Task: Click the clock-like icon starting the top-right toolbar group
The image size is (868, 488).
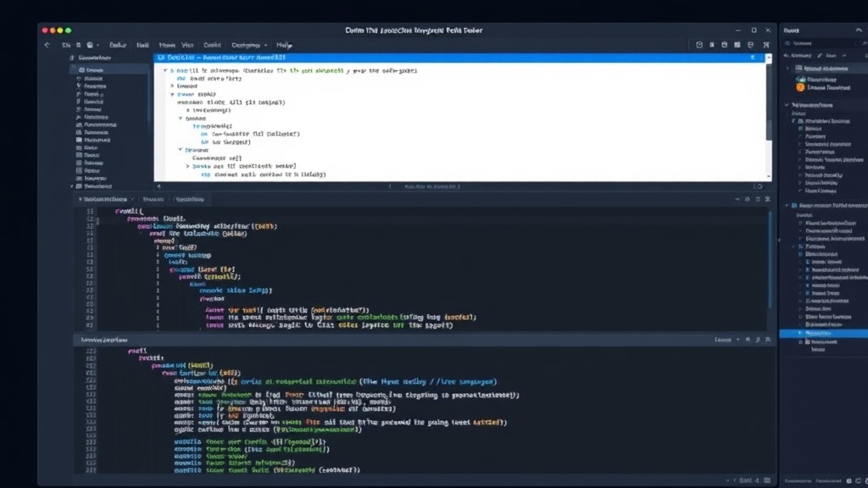Action: [x=699, y=45]
